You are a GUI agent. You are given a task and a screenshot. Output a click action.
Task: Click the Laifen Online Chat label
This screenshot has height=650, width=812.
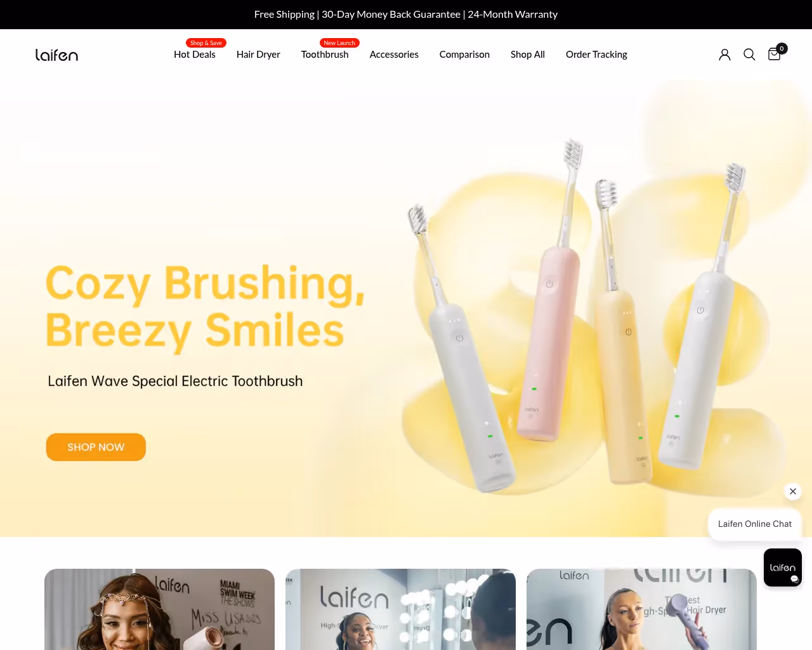(755, 524)
